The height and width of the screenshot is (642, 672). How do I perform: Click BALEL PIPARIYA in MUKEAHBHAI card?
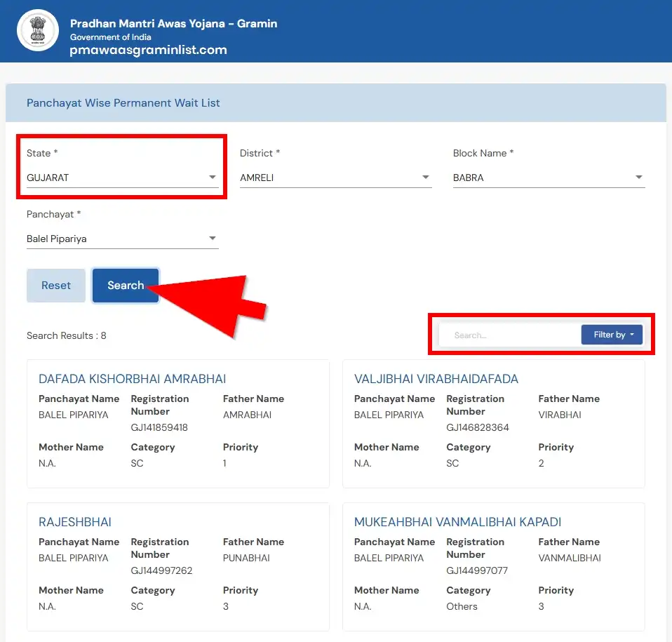coord(389,558)
